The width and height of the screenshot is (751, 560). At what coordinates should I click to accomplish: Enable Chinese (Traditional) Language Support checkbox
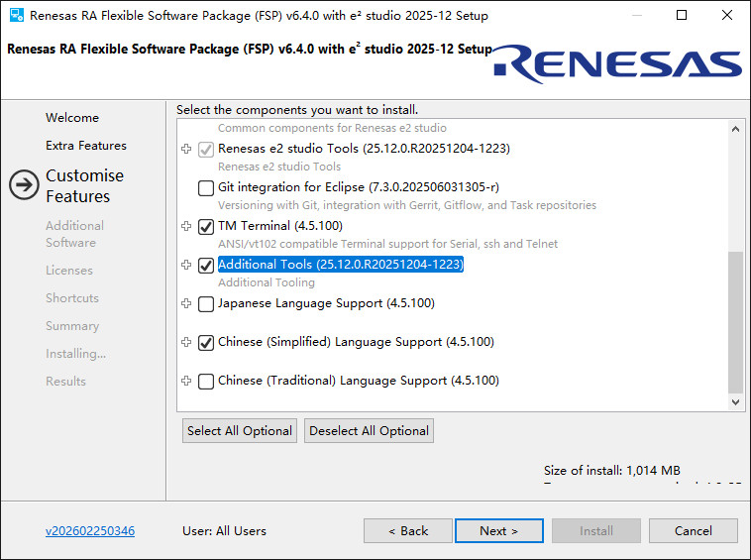206,382
